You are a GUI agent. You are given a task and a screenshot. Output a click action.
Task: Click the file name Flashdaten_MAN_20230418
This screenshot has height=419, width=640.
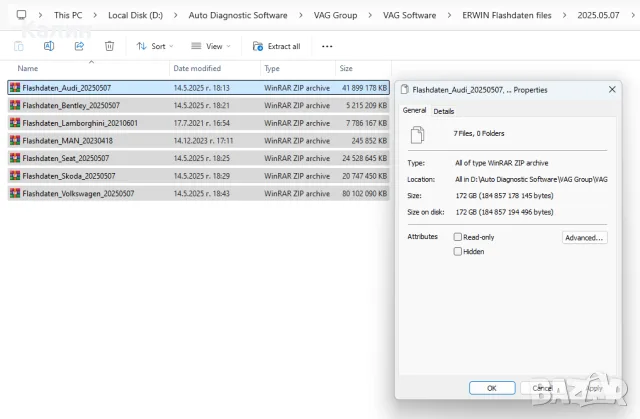tap(67, 141)
